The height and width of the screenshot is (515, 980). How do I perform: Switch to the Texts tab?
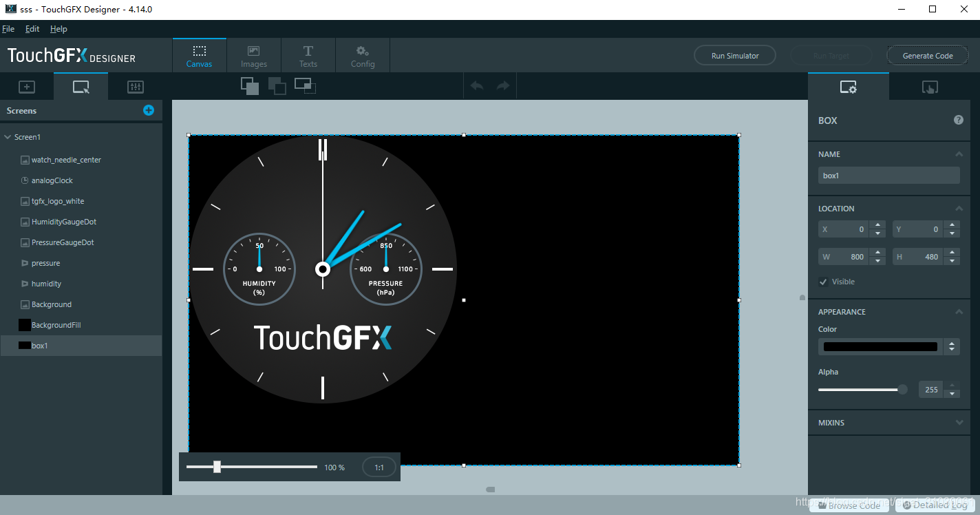(x=308, y=56)
